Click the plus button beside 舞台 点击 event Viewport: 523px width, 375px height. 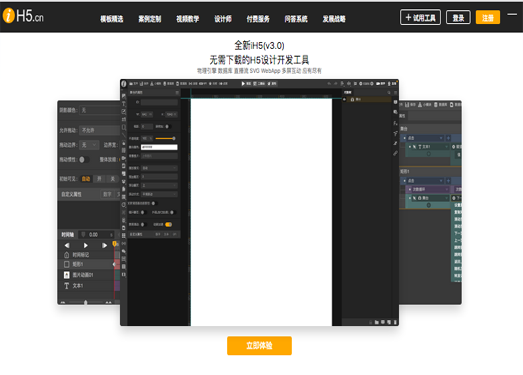(448, 138)
